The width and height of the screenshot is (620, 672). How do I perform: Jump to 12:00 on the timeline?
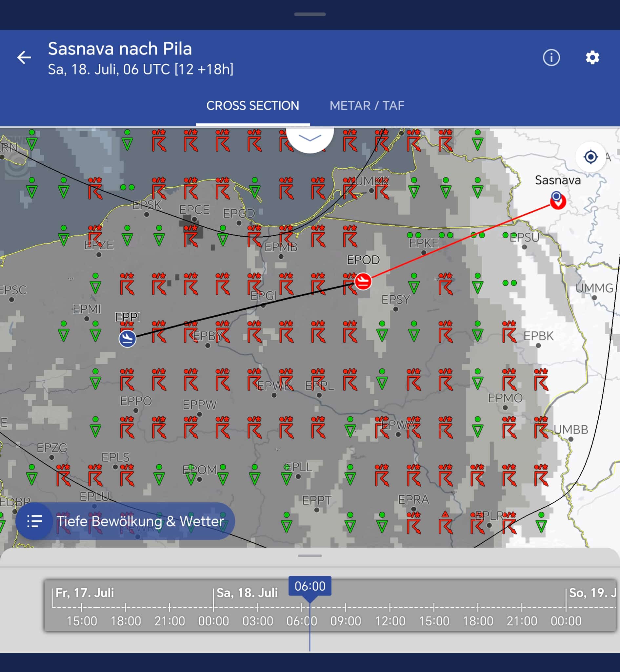coord(390,621)
